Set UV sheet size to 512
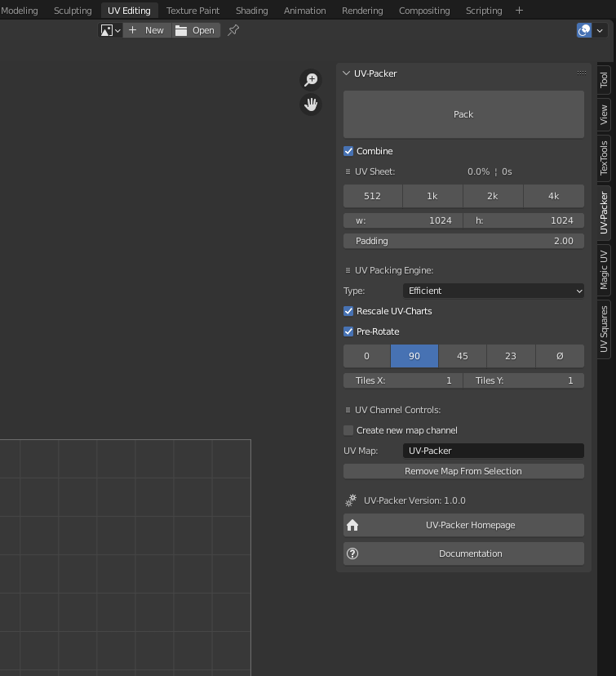Screen dimensions: 616x676 point(373,196)
